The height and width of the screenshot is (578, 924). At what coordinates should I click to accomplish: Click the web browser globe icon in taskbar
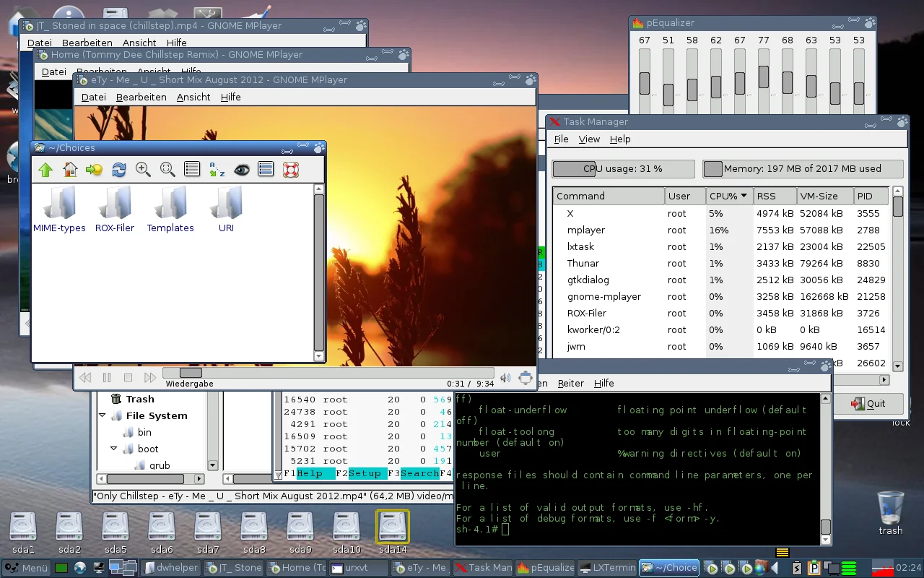[79, 568]
